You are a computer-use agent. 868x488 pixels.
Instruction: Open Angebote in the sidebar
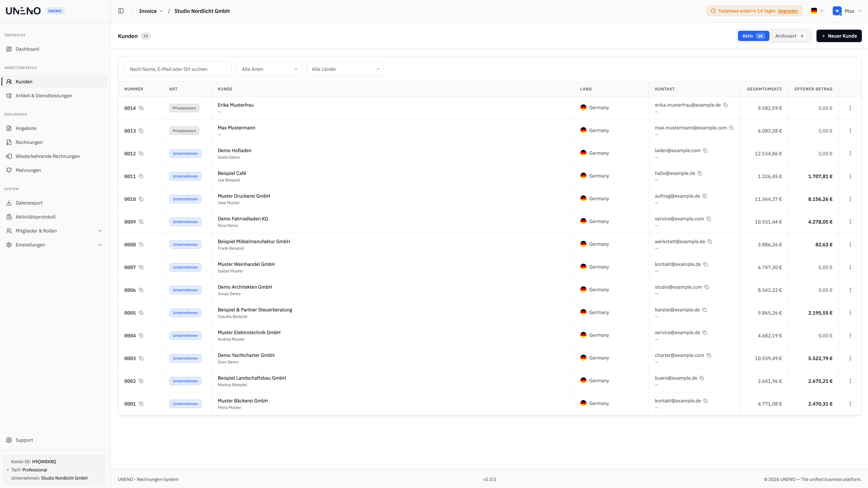pyautogui.click(x=54, y=128)
